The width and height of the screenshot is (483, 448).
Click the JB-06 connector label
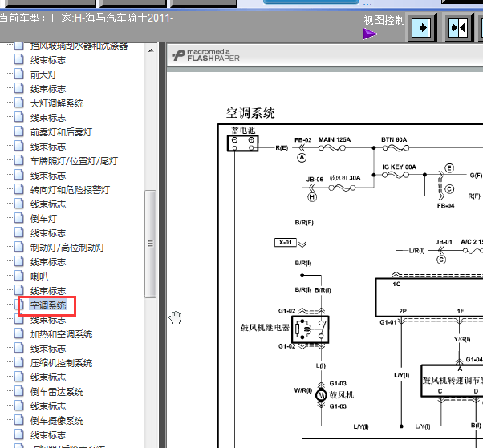click(x=315, y=180)
